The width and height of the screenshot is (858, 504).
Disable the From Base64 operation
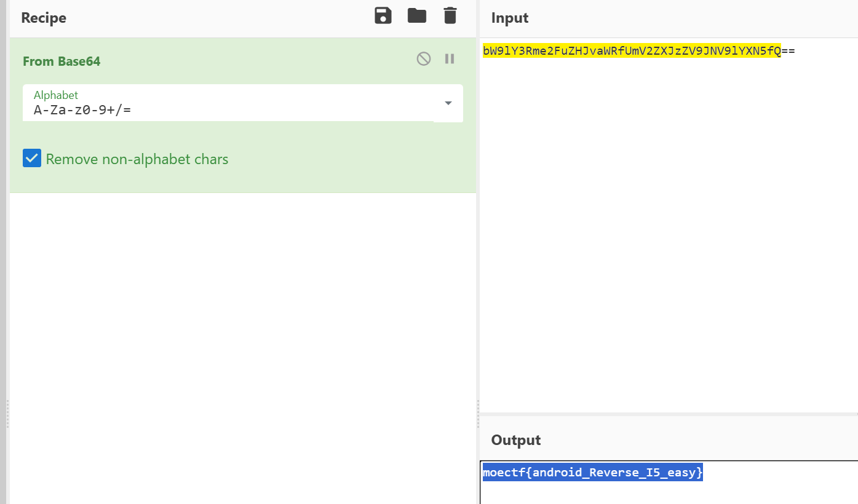(x=423, y=59)
